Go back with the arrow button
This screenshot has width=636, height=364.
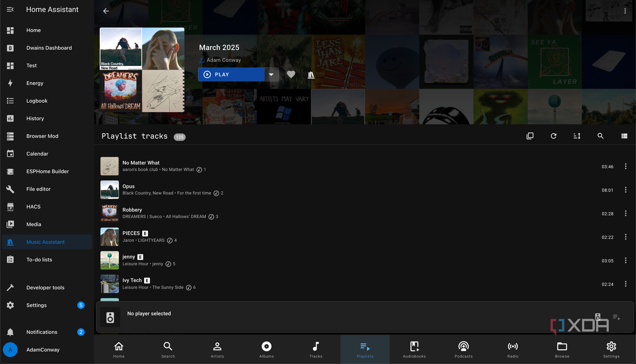pyautogui.click(x=106, y=11)
